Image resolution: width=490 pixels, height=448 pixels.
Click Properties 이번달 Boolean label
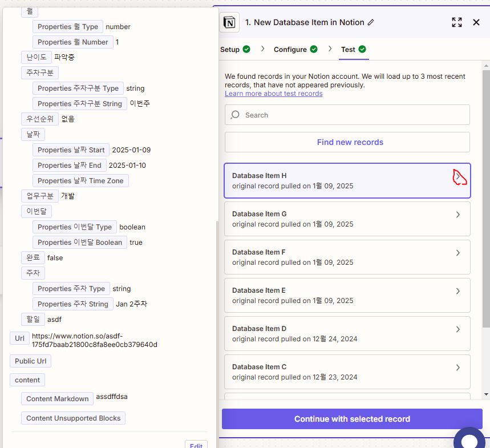[80, 243]
